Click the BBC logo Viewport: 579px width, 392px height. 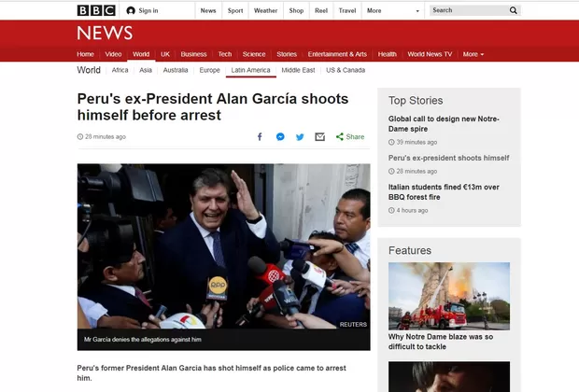coord(96,10)
